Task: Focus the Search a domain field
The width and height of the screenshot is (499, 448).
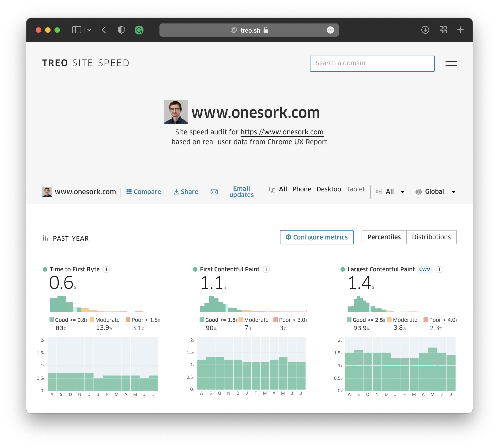Action: coord(372,64)
